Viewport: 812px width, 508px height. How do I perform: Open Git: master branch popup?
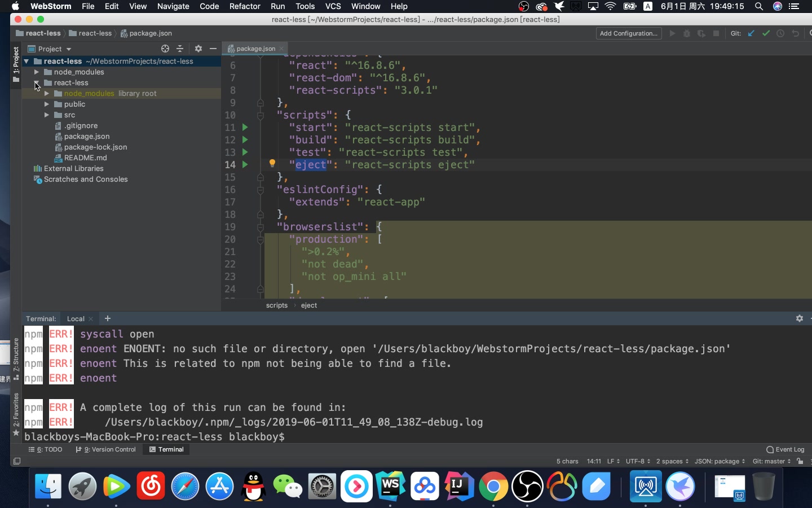point(771,461)
